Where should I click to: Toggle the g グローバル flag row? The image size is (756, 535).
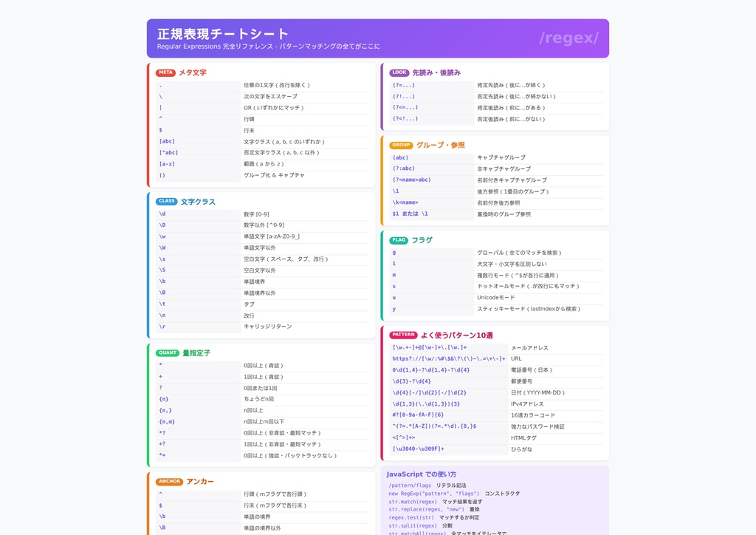pos(495,251)
